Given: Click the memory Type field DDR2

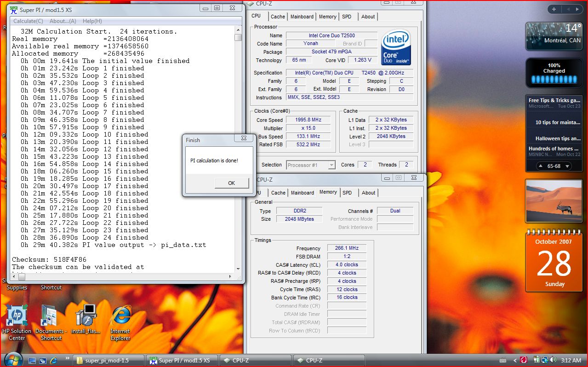Looking at the screenshot, I should click(x=299, y=211).
